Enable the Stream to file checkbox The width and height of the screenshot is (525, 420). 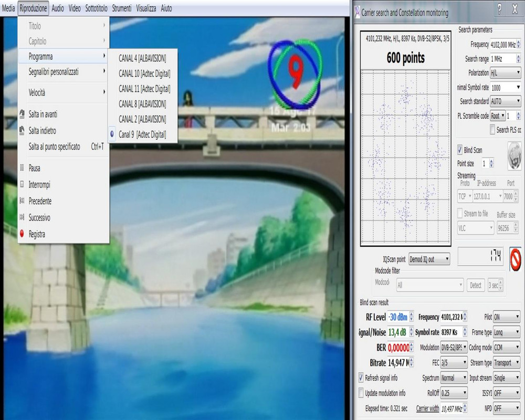460,213
